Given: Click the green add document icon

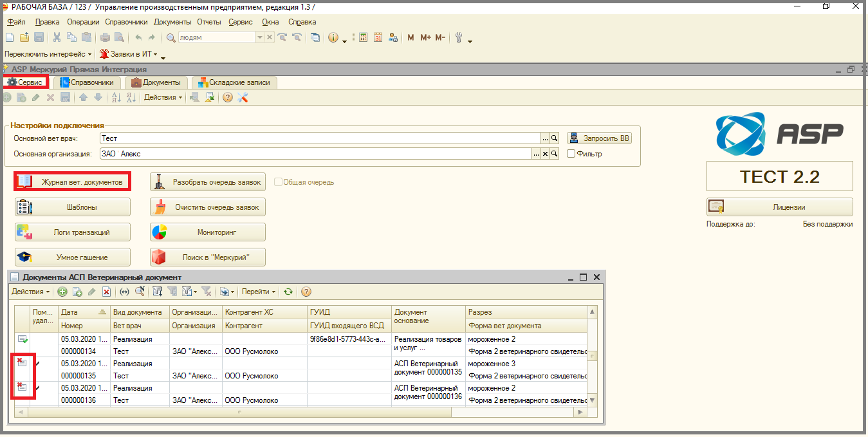Looking at the screenshot, I should (x=62, y=292).
